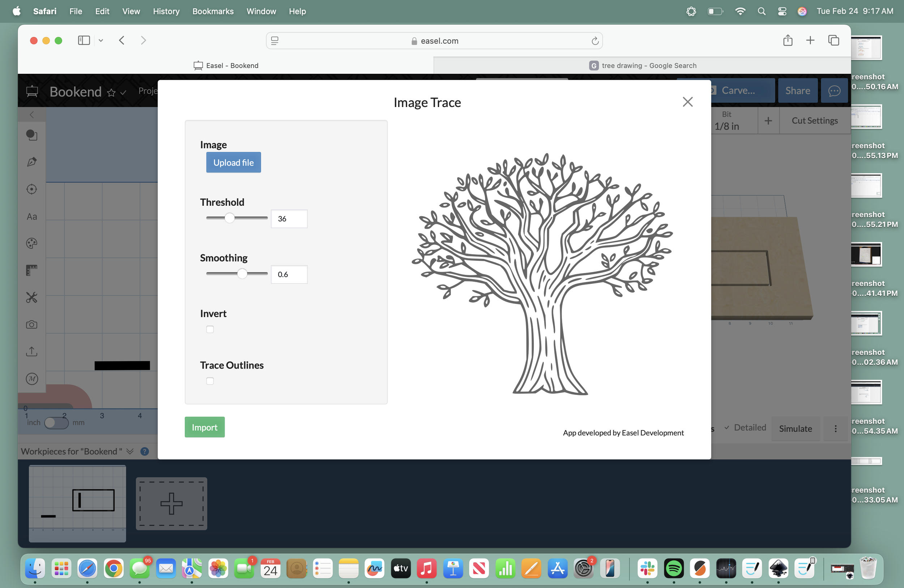
Task: Click the import upload icon in sidebar
Action: tap(31, 352)
